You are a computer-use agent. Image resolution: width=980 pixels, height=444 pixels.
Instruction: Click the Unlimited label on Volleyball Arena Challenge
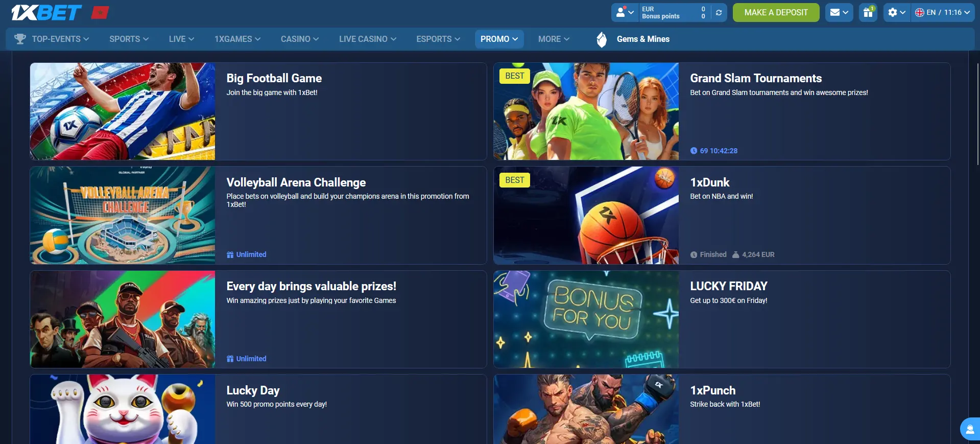pyautogui.click(x=251, y=254)
